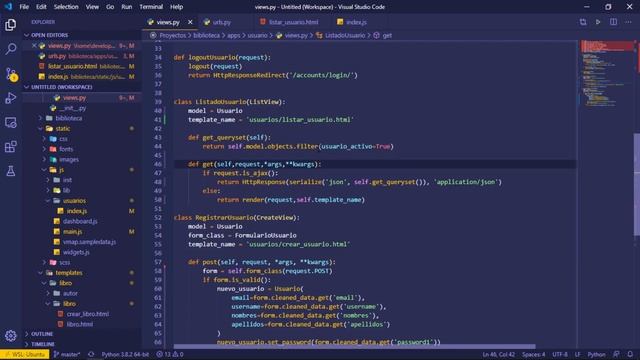The width and height of the screenshot is (640, 360).
Task: Expand the Timeline section
Action: [x=82, y=344]
